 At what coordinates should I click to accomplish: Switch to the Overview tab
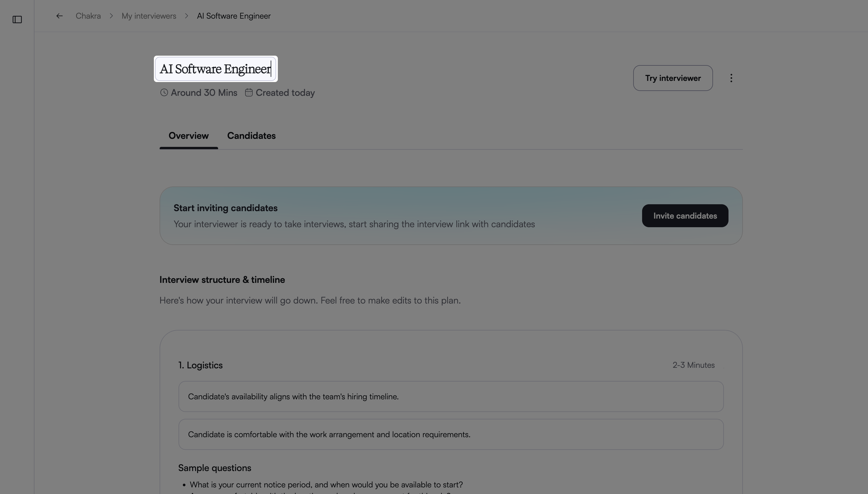[188, 136]
